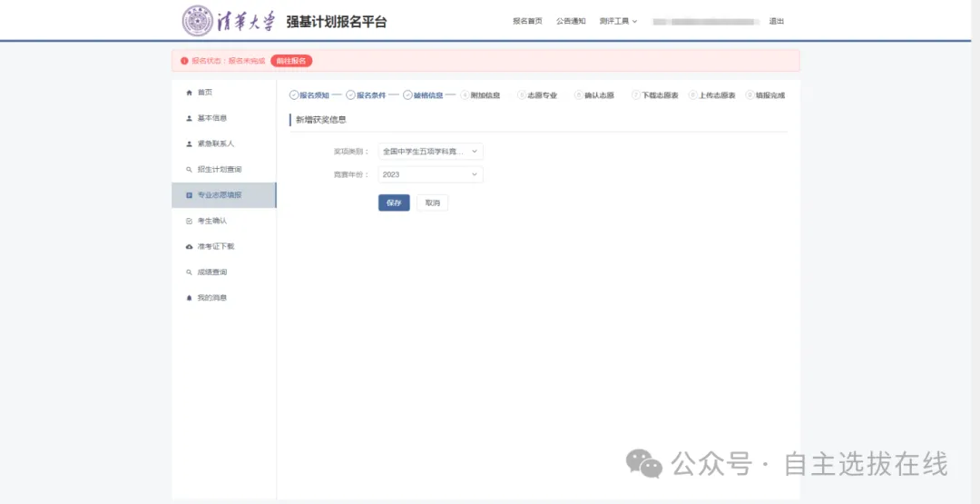Image resolution: width=980 pixels, height=504 pixels.
Task: Click the Tsinghua University logo
Action: click(228, 21)
